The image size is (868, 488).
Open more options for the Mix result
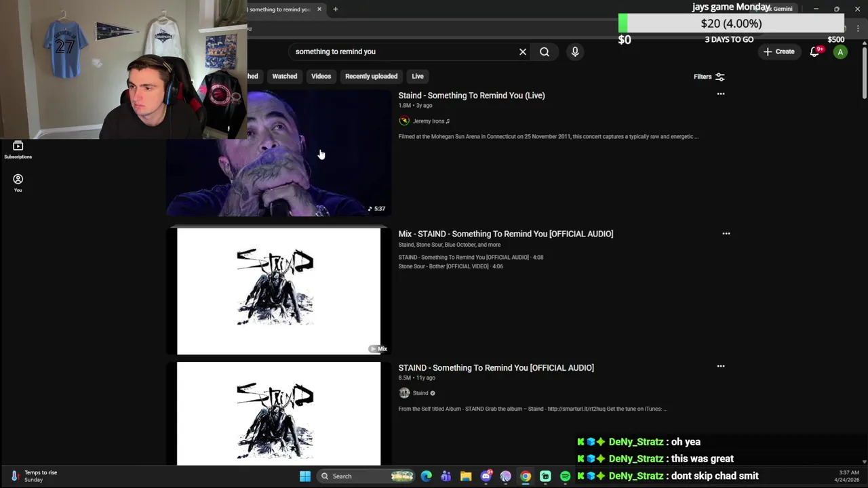(726, 234)
